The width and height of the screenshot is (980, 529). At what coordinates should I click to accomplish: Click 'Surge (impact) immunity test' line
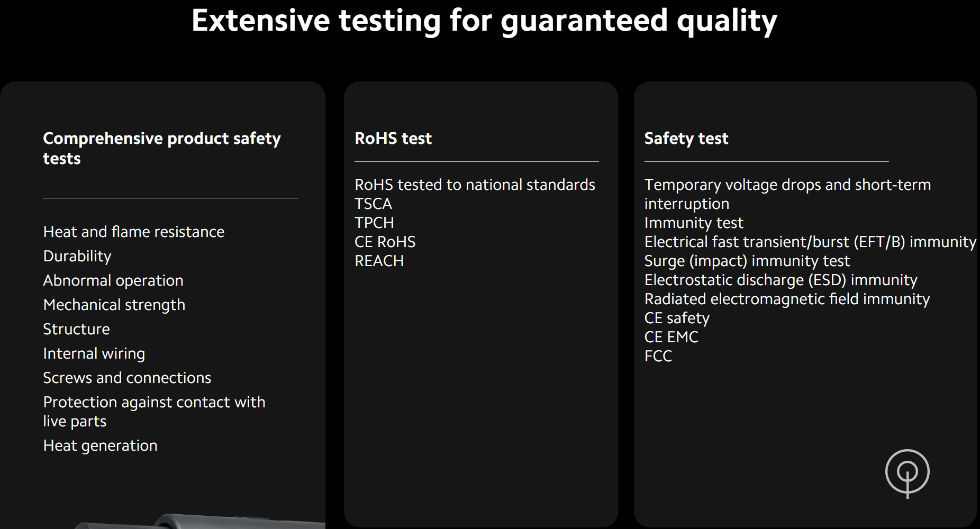pyautogui.click(x=747, y=261)
